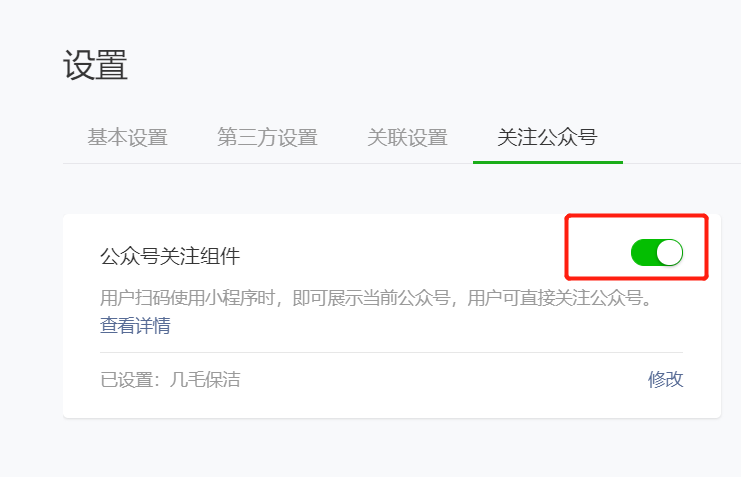Image resolution: width=741 pixels, height=477 pixels.
Task: Click the white knob of the green switch
Action: pyautogui.click(x=669, y=252)
